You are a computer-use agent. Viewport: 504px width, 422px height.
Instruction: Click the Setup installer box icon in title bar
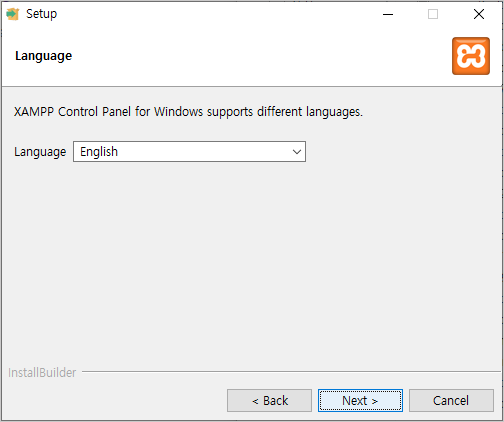click(13, 14)
